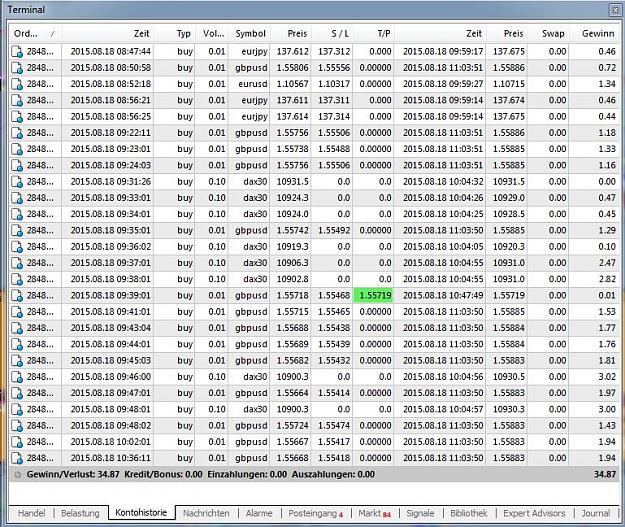Image resolution: width=625 pixels, height=527 pixels.
Task: Click close time 2015.08.18 10:47:49
Action: (443, 295)
